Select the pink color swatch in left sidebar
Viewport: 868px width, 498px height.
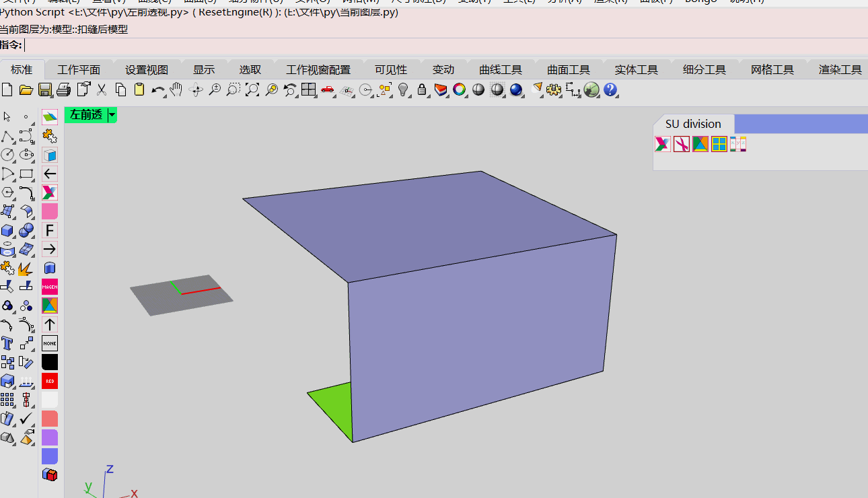coord(49,211)
